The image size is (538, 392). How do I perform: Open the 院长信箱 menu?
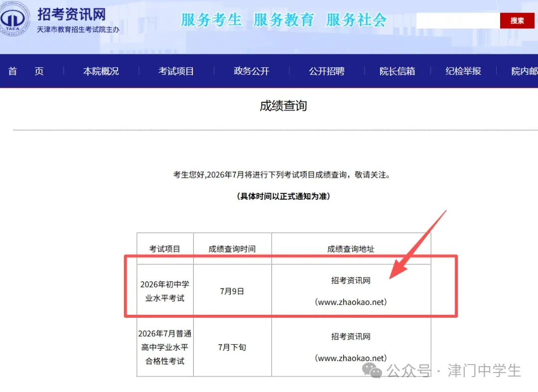[398, 71]
